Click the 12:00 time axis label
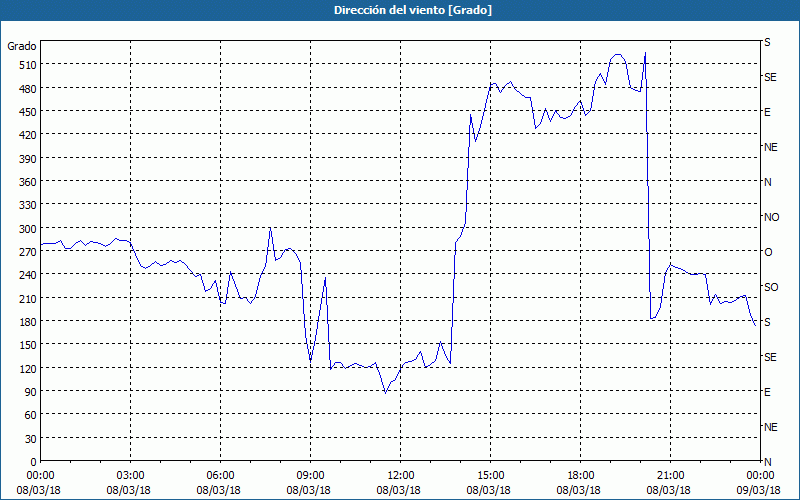Viewport: 800px width, 500px height. [x=401, y=476]
